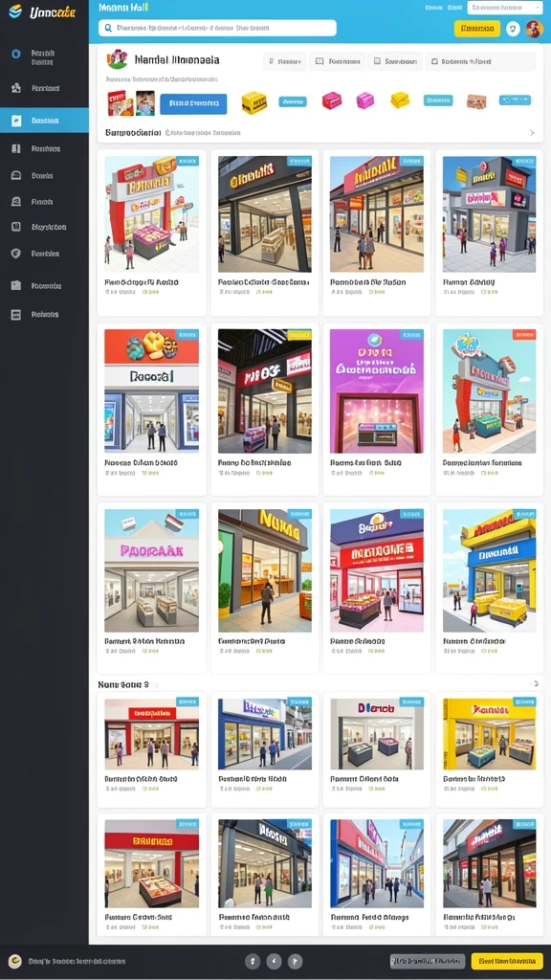Select the highlighted blue sidebar menu item
The height and width of the screenshot is (980, 551).
pos(44,120)
